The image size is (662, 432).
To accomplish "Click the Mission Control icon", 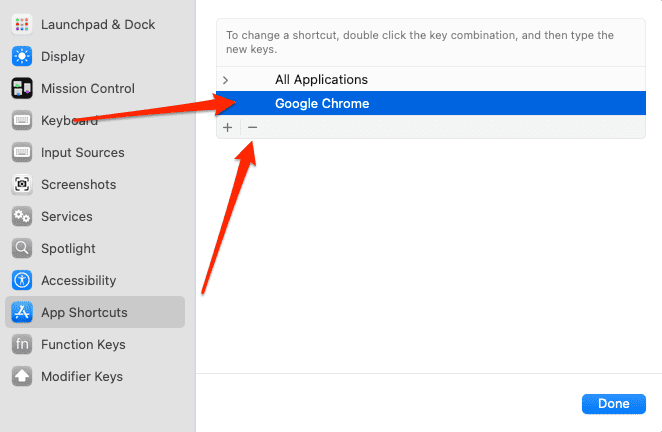I will coord(22,88).
